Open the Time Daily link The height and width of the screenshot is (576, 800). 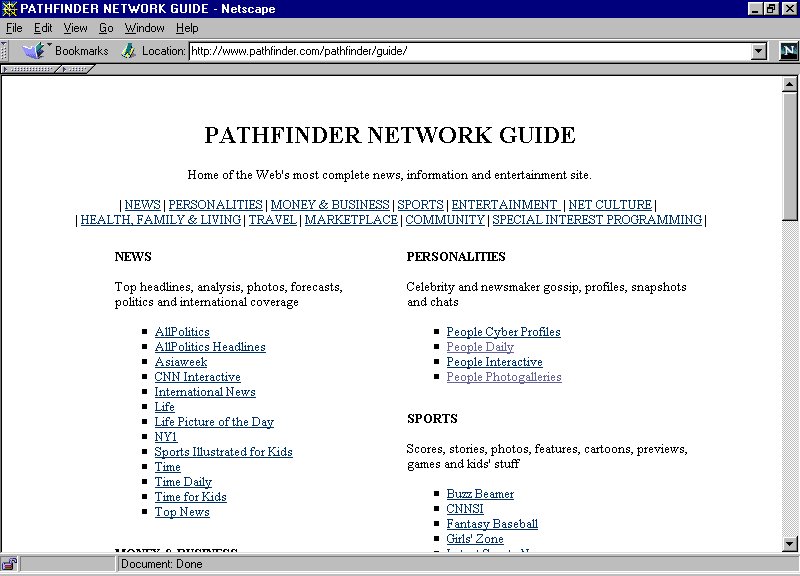pyautogui.click(x=183, y=482)
